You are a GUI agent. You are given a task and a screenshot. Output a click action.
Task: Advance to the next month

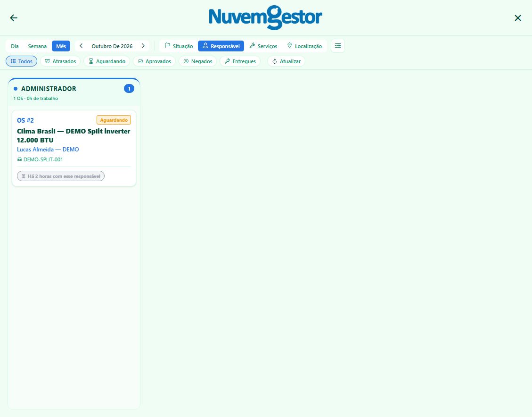(143, 46)
